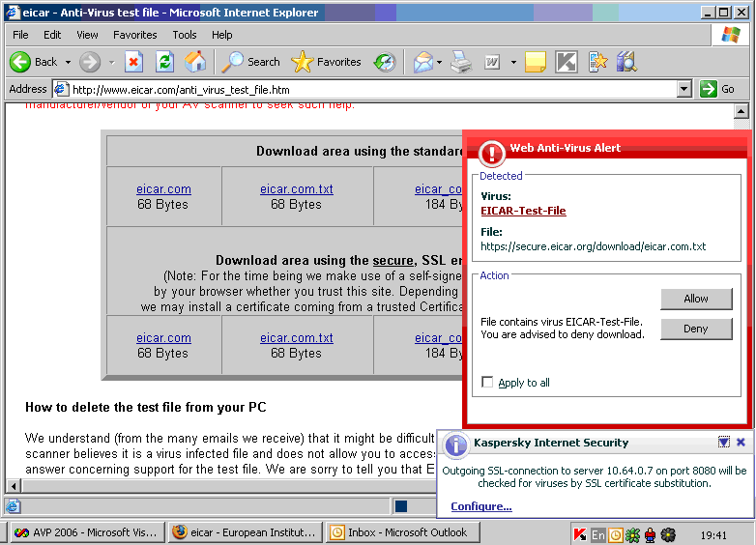Click the Edit with Word icon
The height and width of the screenshot is (545, 756).
492,62
